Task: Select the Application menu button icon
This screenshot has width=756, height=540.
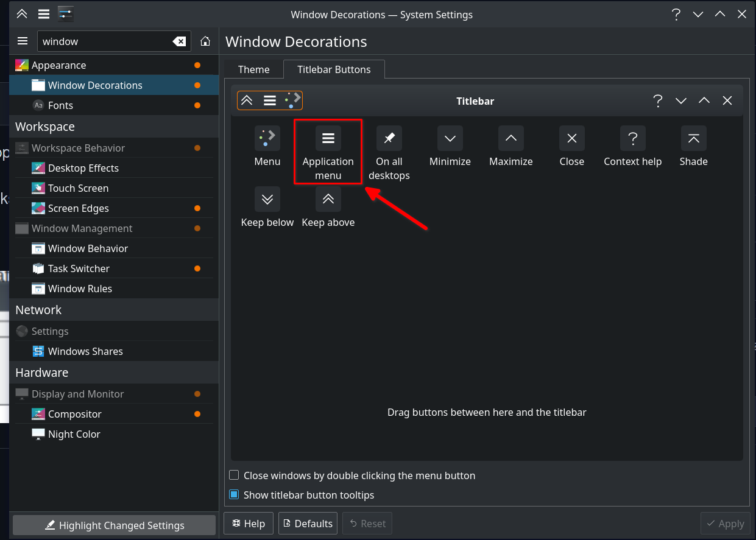Action: (328, 138)
